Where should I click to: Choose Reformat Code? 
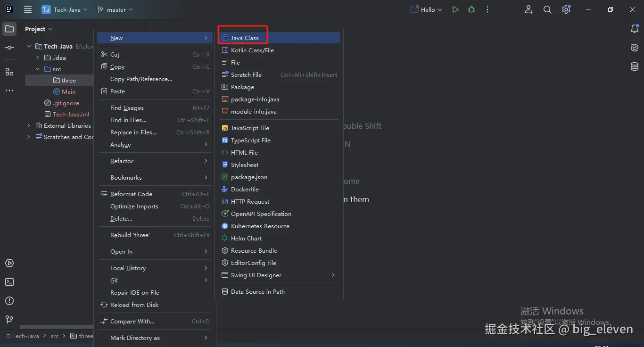(155, 194)
